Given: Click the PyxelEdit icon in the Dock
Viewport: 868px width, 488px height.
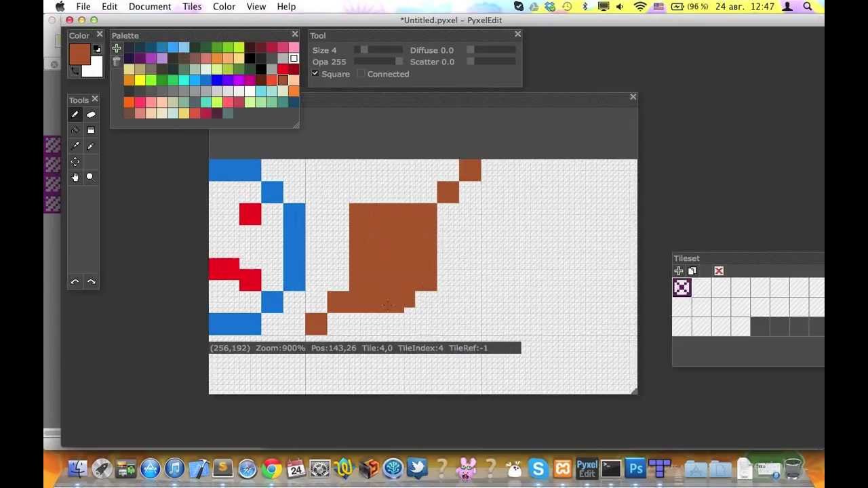Looking at the screenshot, I should tap(587, 468).
